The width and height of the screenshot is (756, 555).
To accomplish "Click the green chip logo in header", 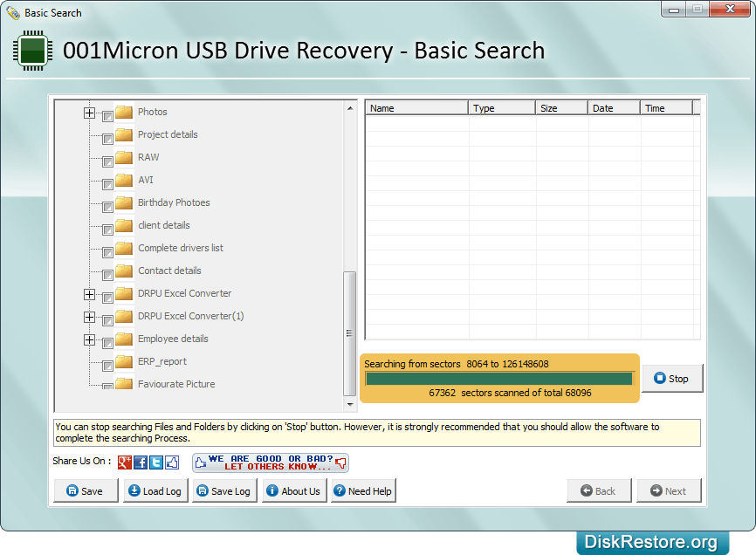I will 33,51.
